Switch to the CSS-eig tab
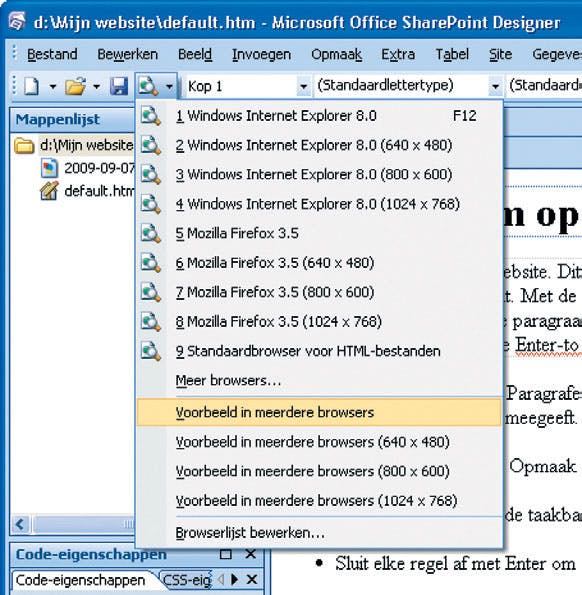 pos(186,581)
